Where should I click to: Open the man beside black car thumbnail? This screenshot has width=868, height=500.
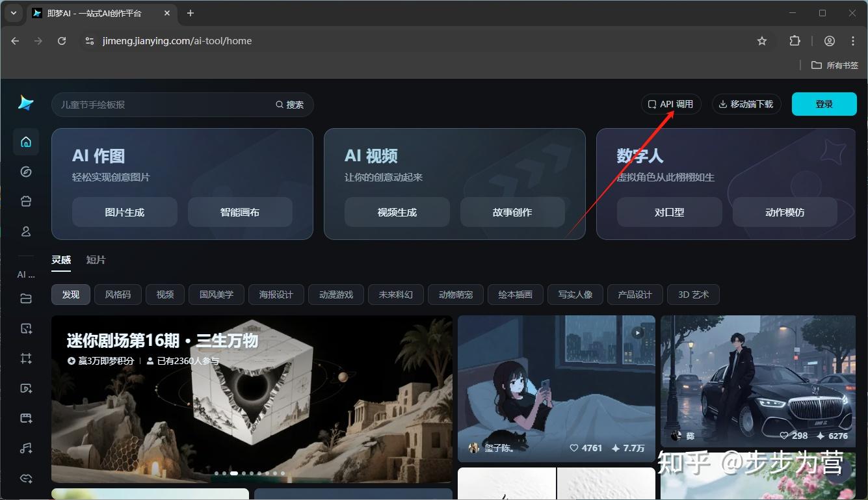click(x=758, y=382)
